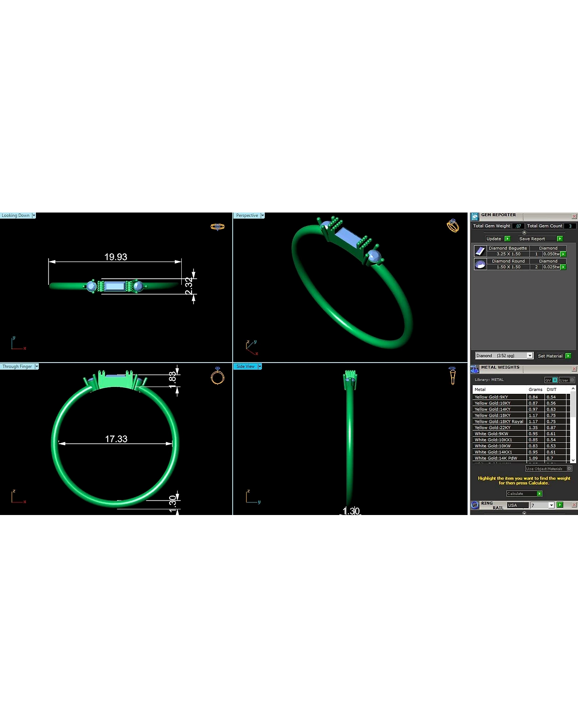
Task: Open the ring size 7 dropdown
Action: tap(551, 505)
